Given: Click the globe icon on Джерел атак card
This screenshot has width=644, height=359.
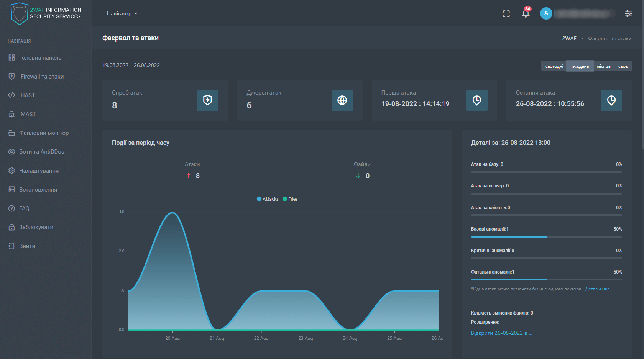Looking at the screenshot, I should coord(342,100).
